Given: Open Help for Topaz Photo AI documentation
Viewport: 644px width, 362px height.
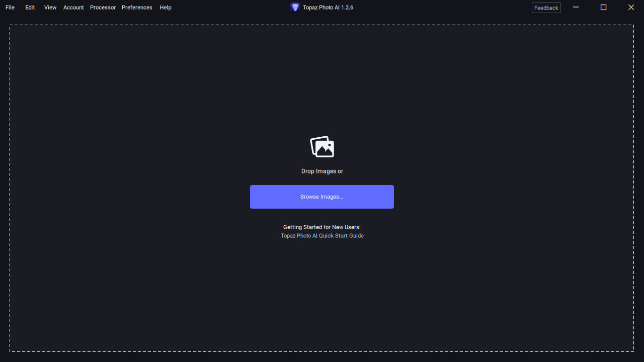Looking at the screenshot, I should point(166,7).
